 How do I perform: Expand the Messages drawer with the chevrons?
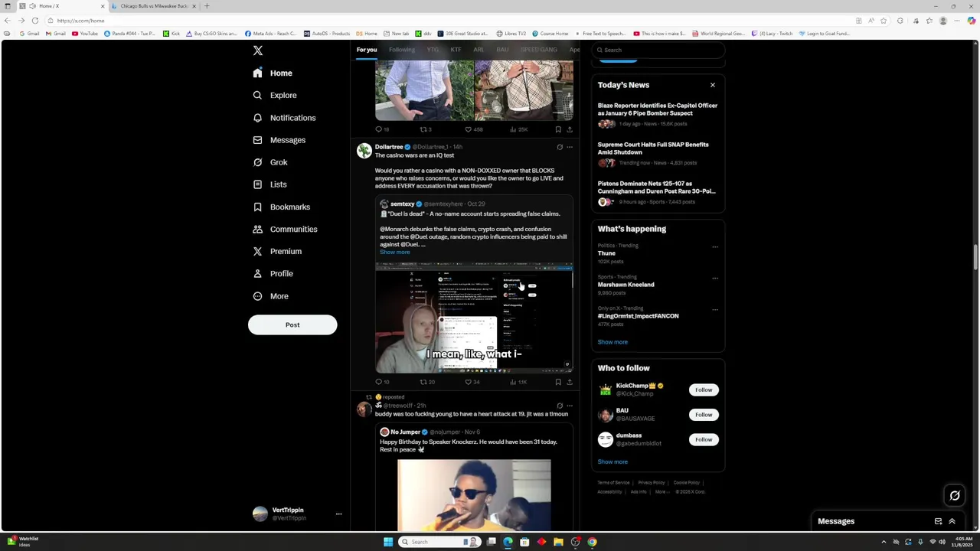[952, 521]
